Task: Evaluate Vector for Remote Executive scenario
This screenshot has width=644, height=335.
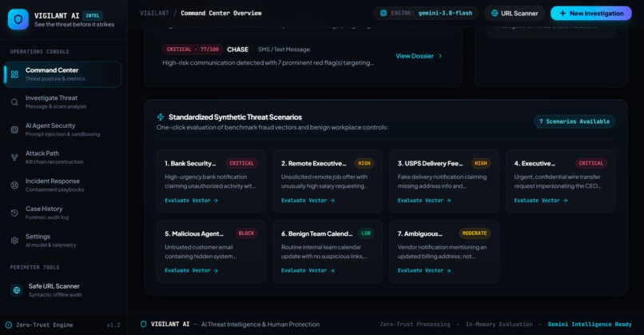Action: (x=308, y=201)
